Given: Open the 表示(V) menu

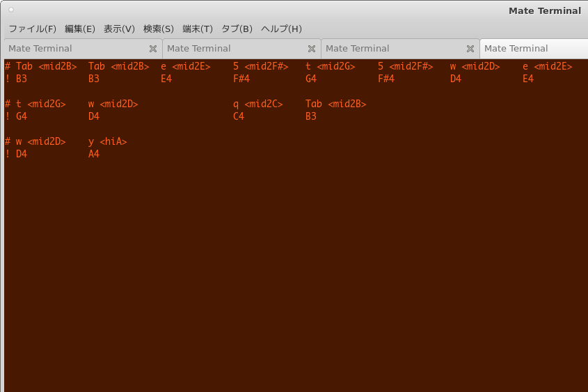Looking at the screenshot, I should pos(119,29).
